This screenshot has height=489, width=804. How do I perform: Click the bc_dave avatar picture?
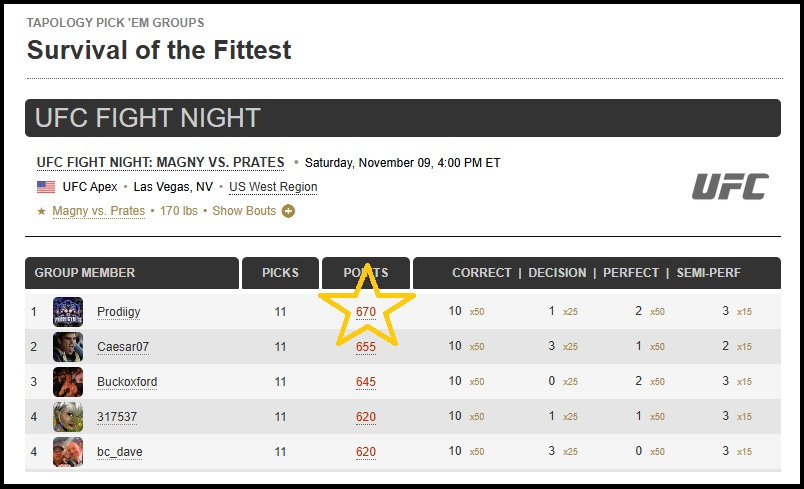point(68,452)
